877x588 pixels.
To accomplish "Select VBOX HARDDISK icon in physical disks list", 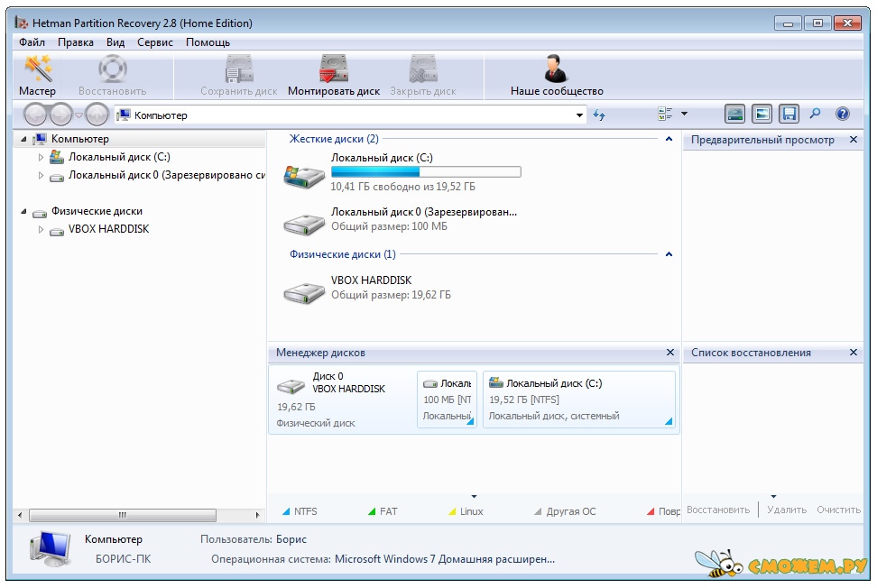I will [304, 292].
